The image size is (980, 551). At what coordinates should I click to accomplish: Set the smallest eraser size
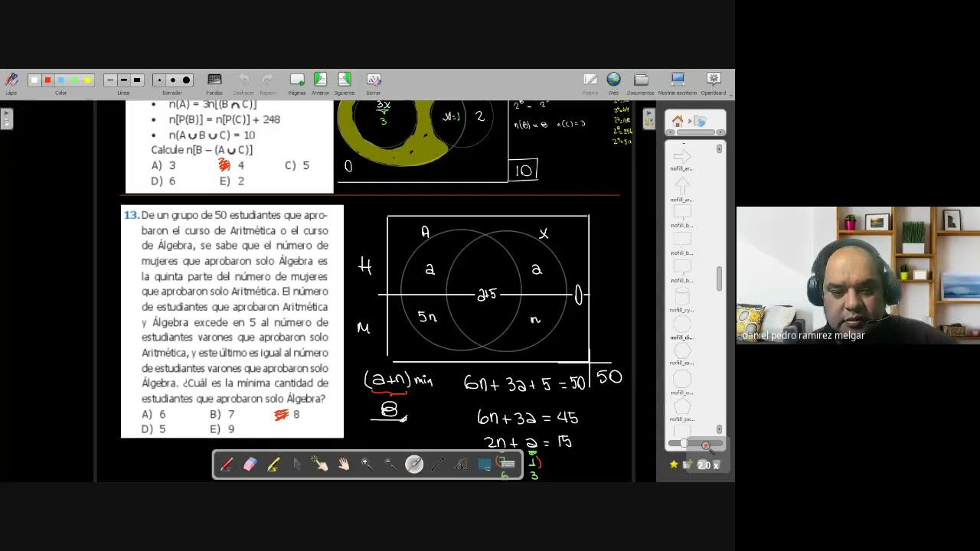158,80
